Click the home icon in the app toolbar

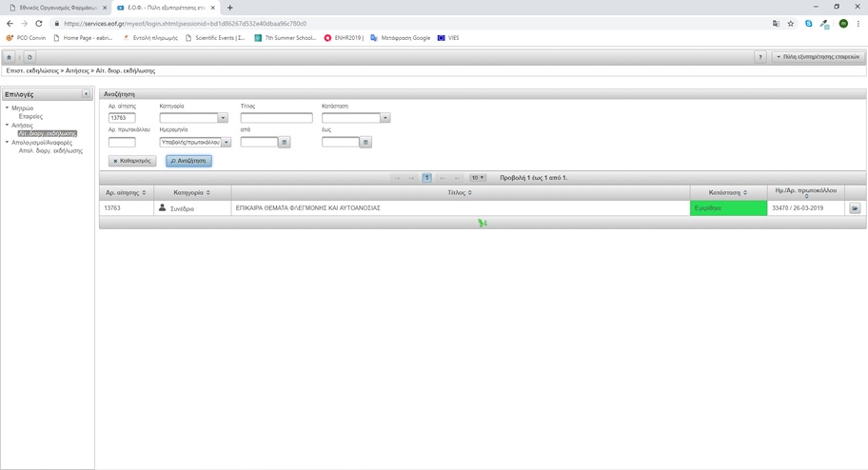pyautogui.click(x=10, y=57)
